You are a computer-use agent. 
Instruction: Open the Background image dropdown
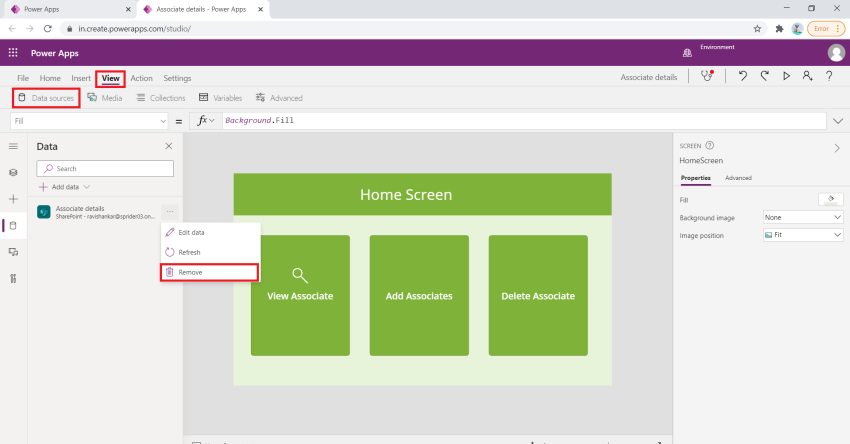click(803, 217)
